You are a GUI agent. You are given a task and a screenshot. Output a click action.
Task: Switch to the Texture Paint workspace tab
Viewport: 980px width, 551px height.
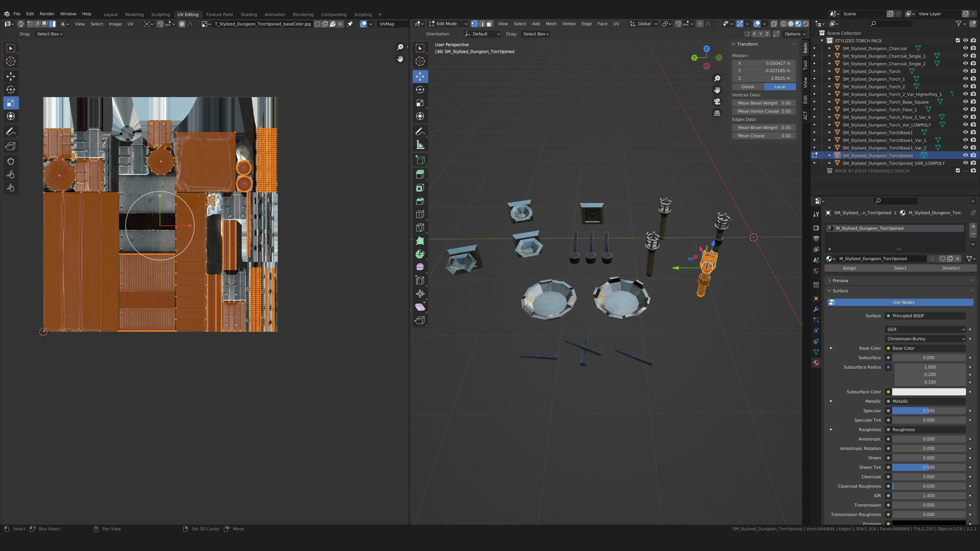pyautogui.click(x=219, y=15)
